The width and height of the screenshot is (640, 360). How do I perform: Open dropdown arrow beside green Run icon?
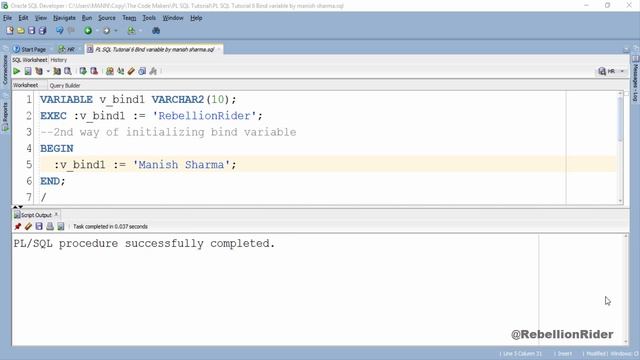click(97, 31)
